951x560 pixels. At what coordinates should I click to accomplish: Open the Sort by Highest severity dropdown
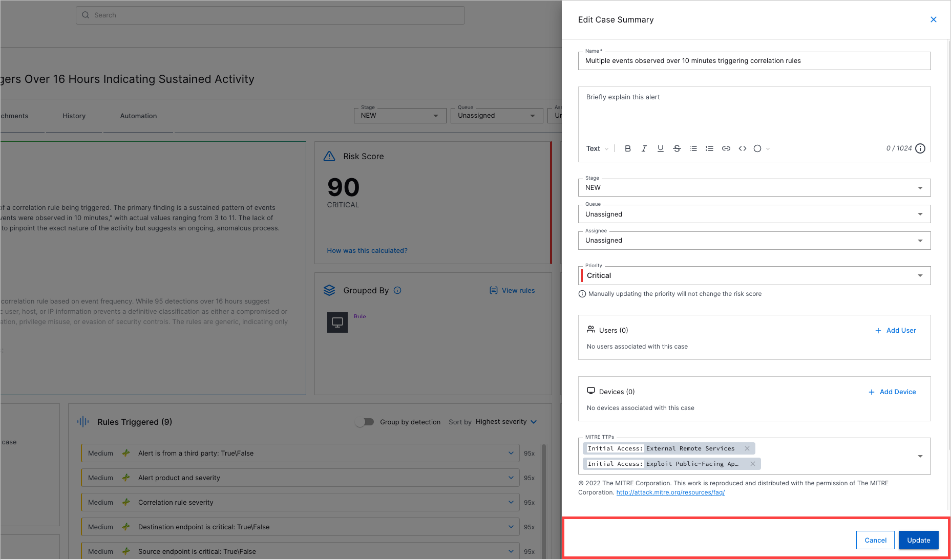click(x=506, y=422)
